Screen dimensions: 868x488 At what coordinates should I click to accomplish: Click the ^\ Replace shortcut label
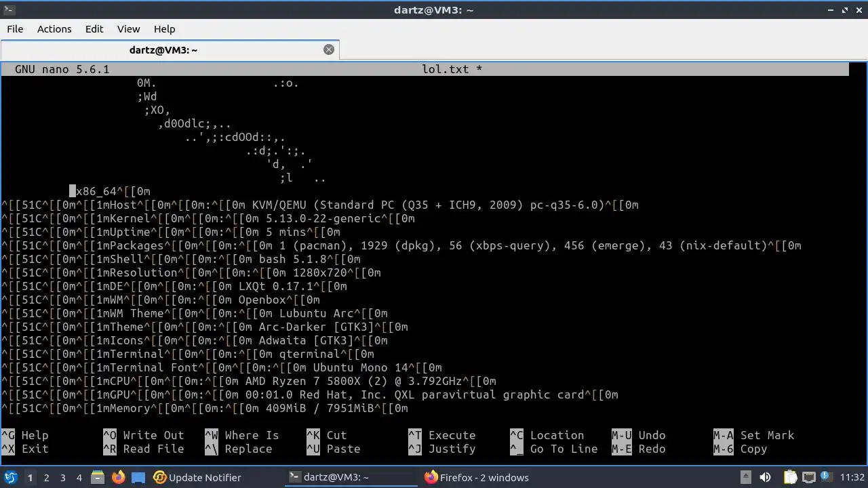coord(239,449)
